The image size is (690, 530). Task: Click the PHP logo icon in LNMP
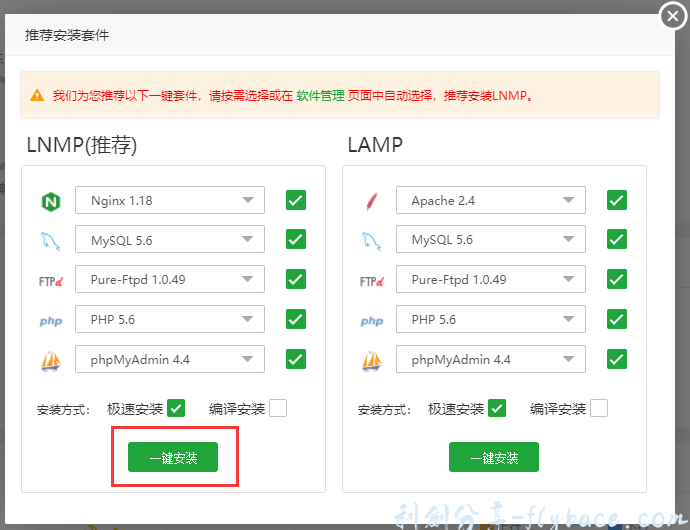click(50, 321)
